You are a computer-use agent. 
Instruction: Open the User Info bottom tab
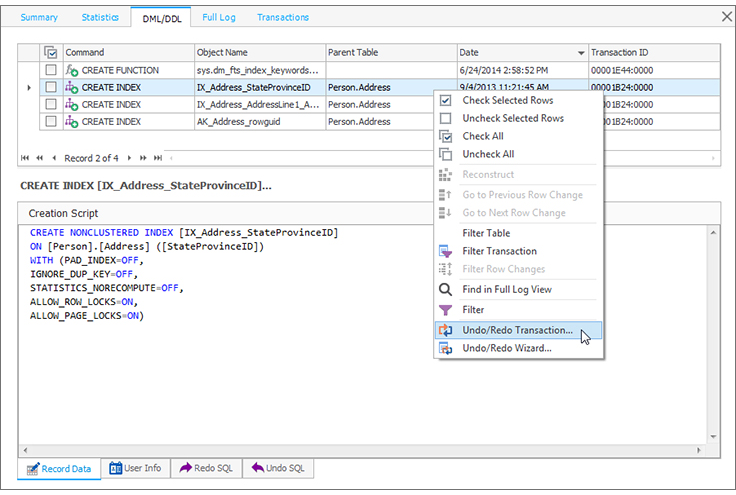click(x=135, y=468)
